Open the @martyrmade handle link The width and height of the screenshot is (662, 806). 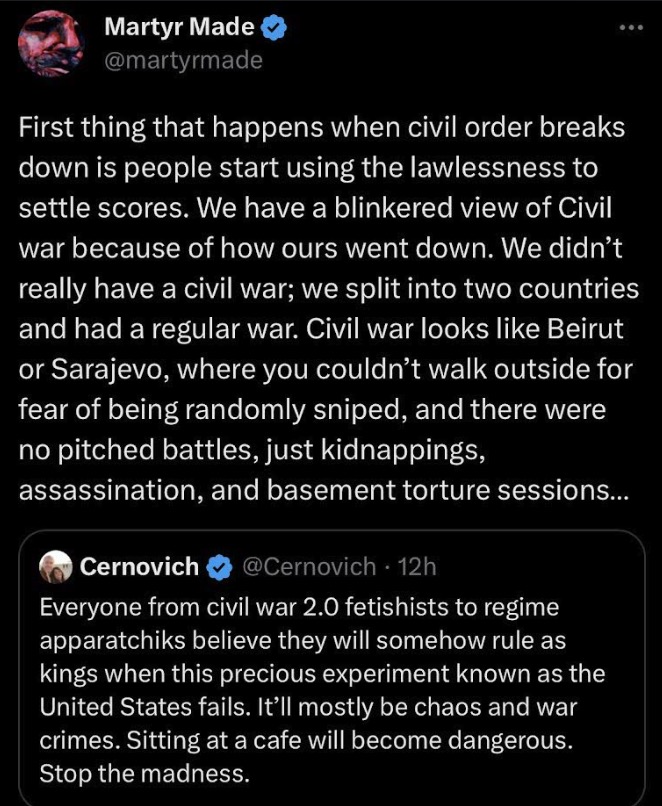183,60
